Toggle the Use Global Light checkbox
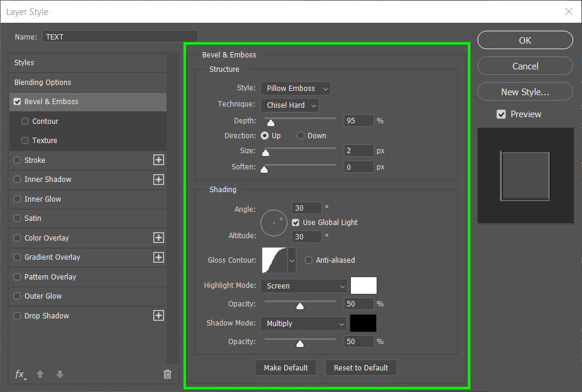582x392 pixels. click(295, 223)
